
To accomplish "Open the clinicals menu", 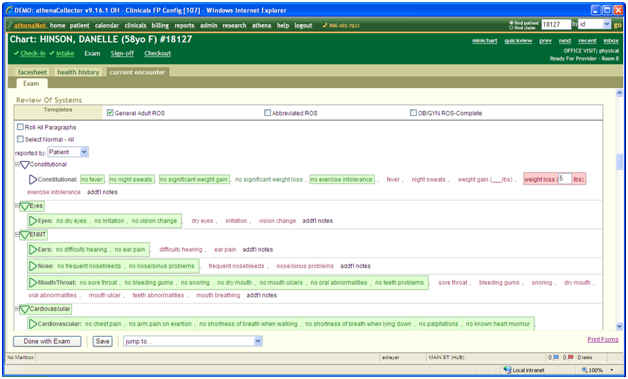I will coord(135,25).
